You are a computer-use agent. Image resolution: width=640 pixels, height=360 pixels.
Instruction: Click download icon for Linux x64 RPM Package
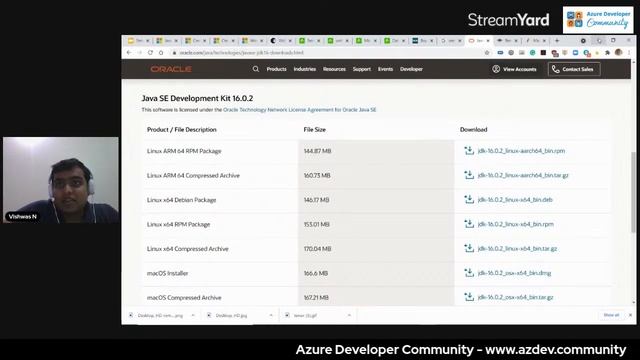point(469,224)
